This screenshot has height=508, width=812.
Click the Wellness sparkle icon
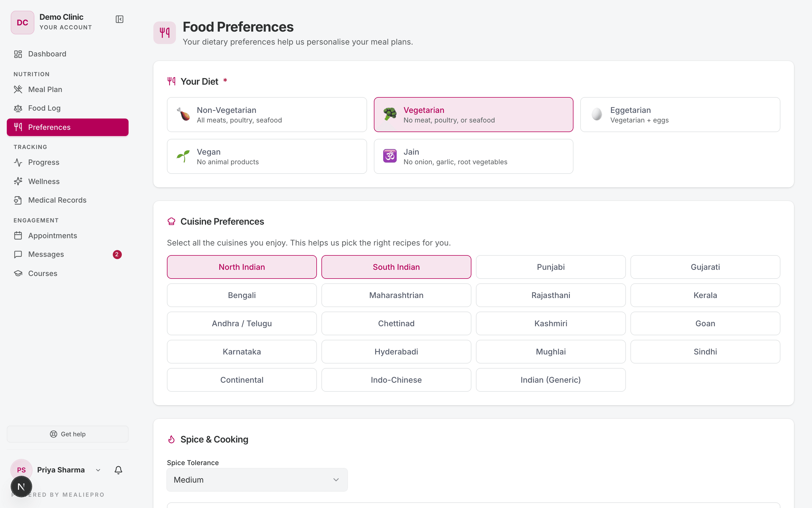18,181
